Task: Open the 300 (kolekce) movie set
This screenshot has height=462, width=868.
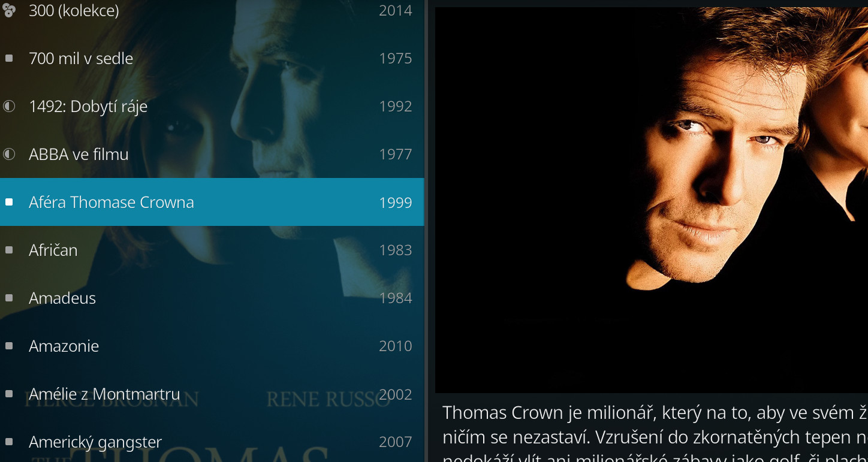Action: click(212, 11)
